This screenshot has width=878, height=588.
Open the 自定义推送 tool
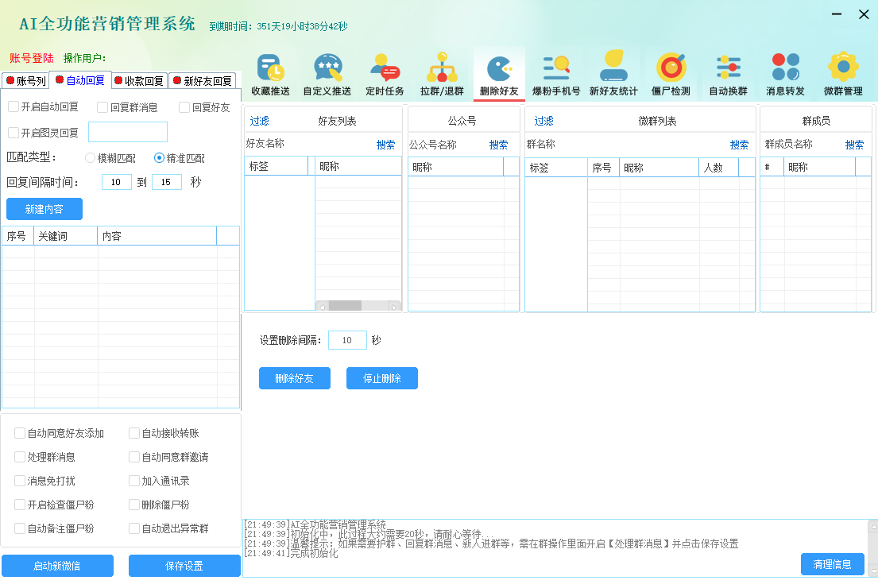coord(327,75)
